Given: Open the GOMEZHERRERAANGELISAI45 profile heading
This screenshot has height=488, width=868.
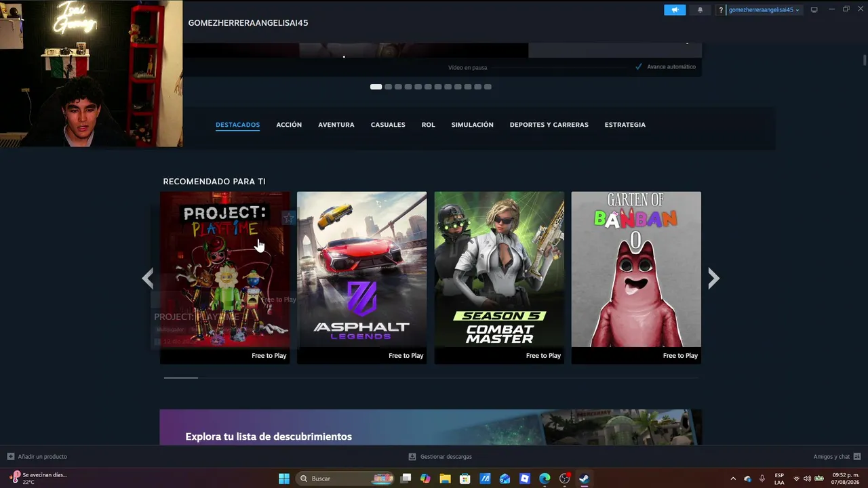Looking at the screenshot, I should click(248, 23).
